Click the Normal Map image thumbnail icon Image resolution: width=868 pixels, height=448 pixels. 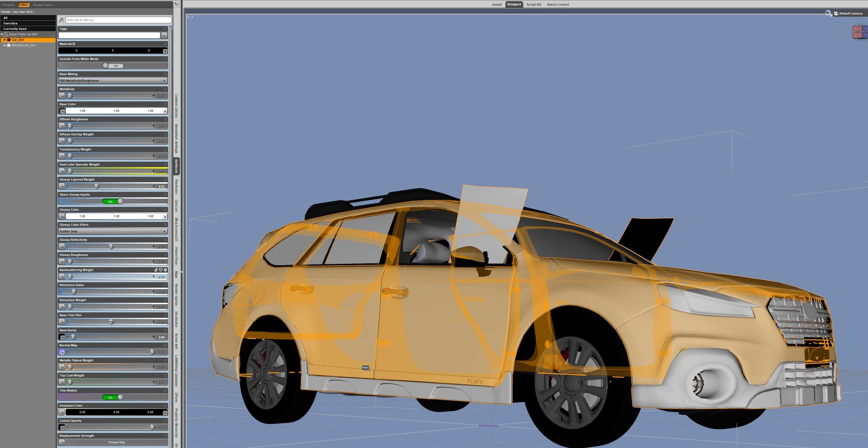62,352
